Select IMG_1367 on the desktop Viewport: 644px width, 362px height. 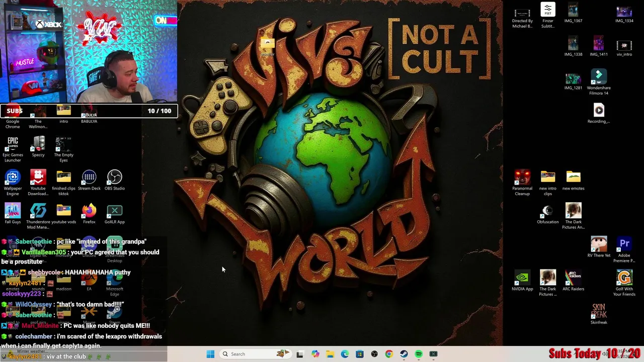pyautogui.click(x=573, y=13)
